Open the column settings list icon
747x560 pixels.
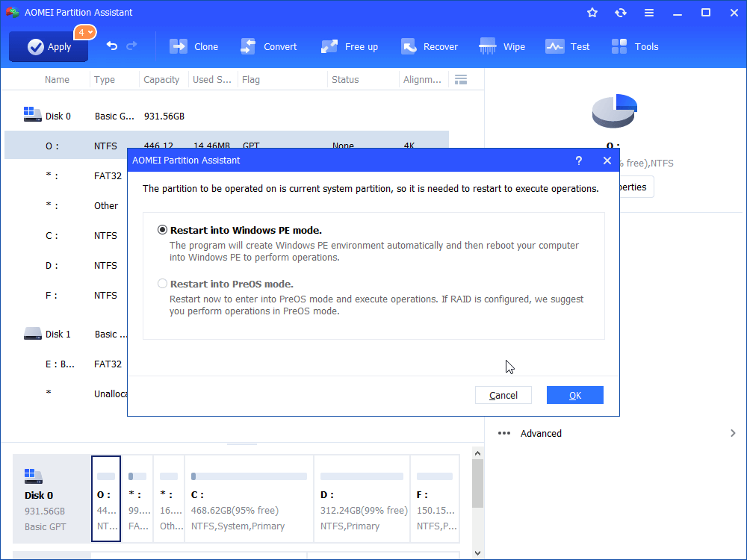click(x=461, y=80)
